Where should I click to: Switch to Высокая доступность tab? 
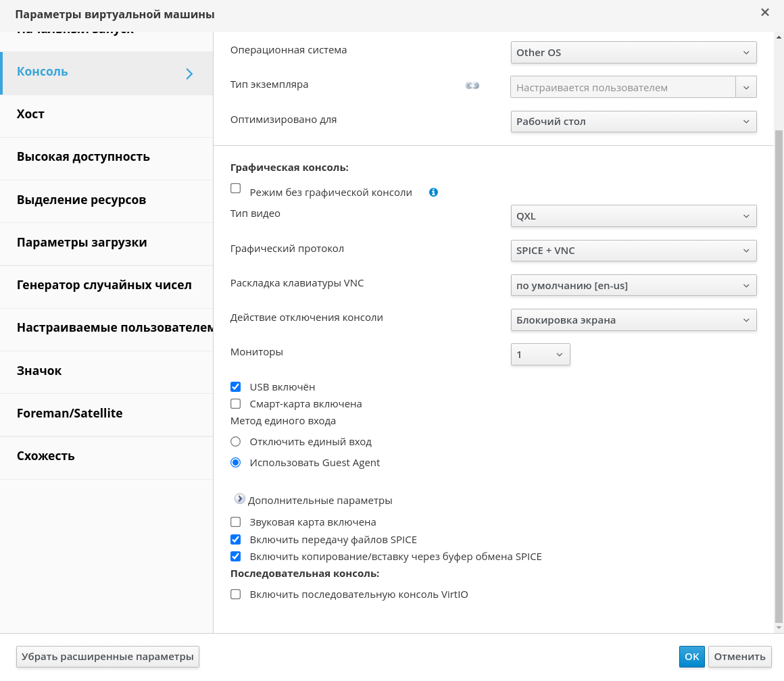tap(83, 157)
